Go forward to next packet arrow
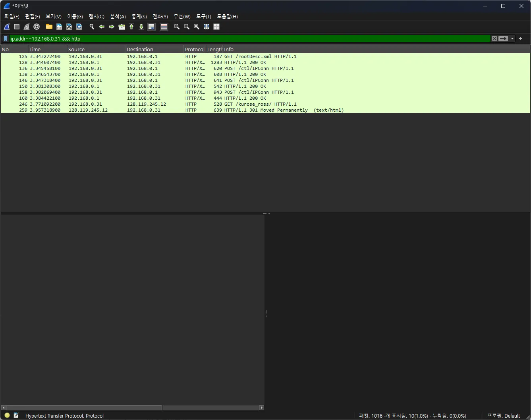The width and height of the screenshot is (531, 420). (112, 27)
